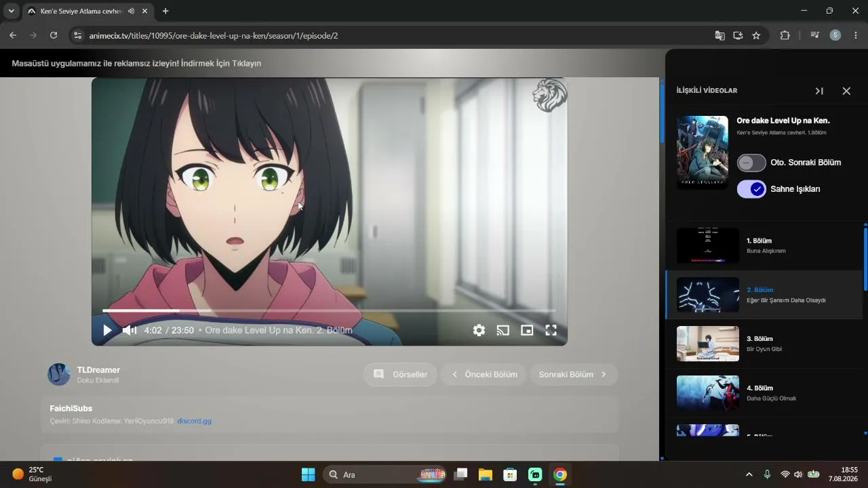Reload the page with the refresh icon
This screenshot has width=868, height=488.
pos(54,35)
